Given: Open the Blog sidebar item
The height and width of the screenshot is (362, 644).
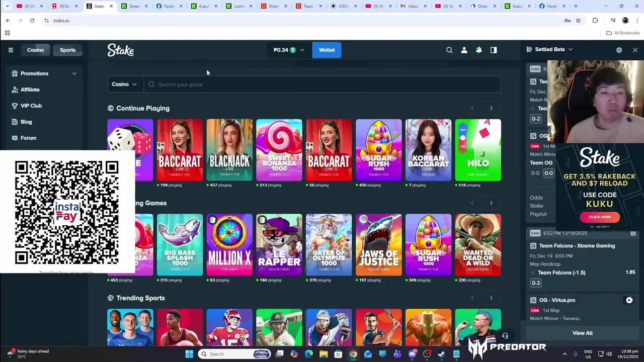Looking at the screenshot, I should tap(26, 122).
